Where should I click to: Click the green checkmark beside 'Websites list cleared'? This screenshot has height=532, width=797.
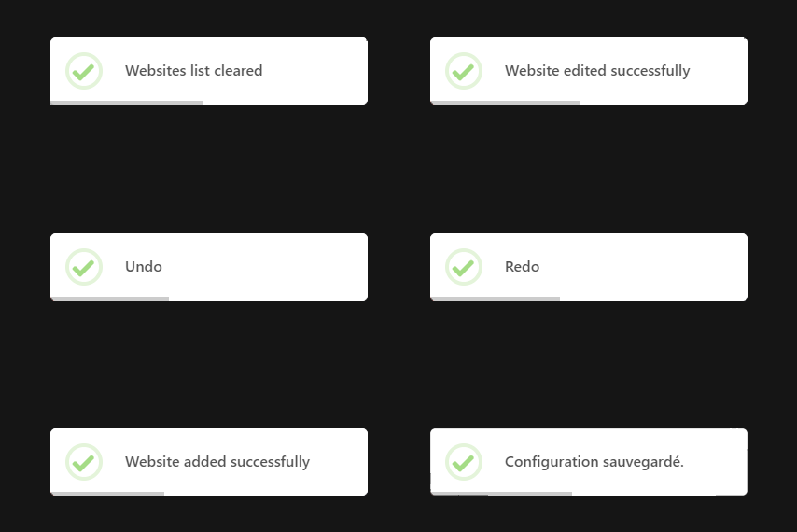[84, 71]
